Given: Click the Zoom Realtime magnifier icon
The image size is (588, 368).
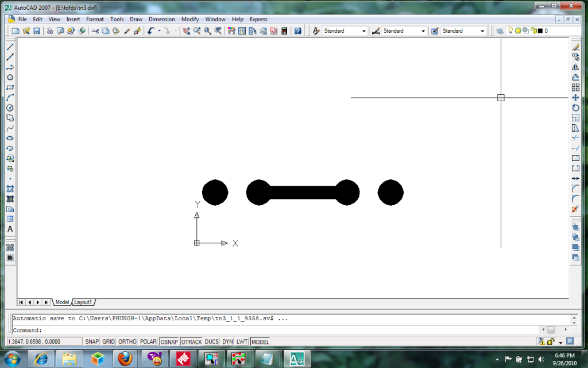Looking at the screenshot, I should 197,31.
